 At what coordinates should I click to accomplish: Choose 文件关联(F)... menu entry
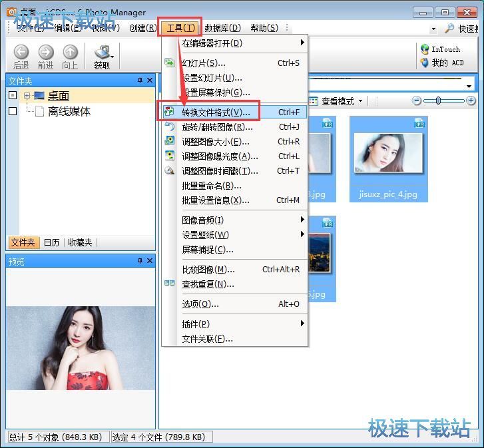coord(234,339)
